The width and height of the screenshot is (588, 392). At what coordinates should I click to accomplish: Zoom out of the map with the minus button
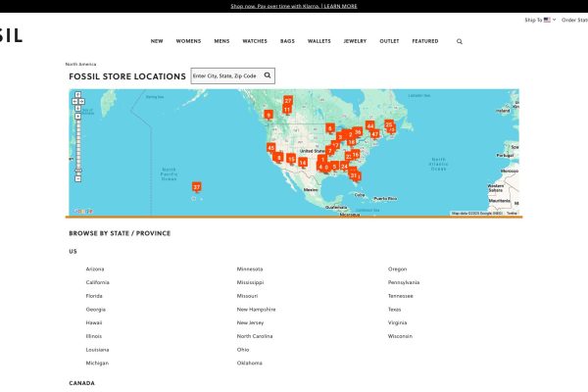[78, 179]
